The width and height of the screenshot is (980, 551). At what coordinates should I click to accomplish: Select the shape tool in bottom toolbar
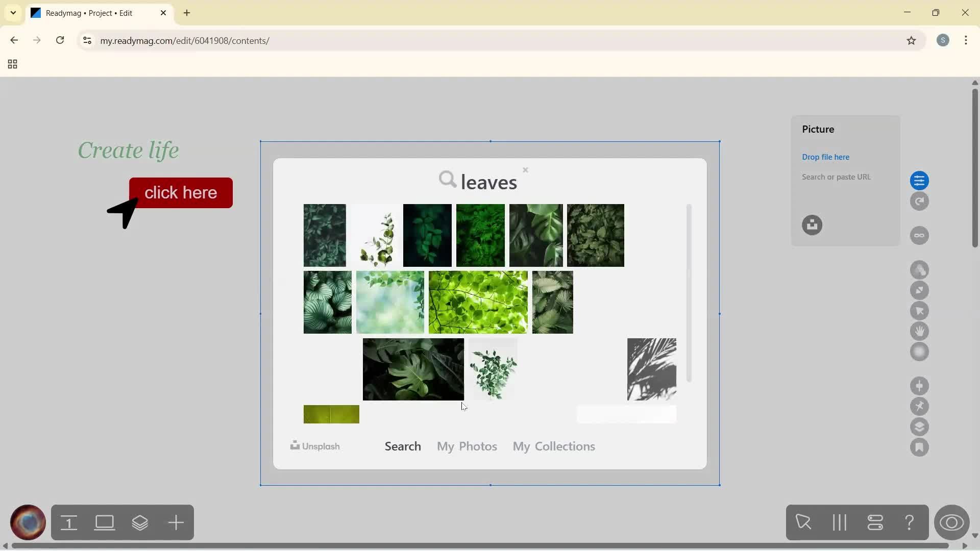click(104, 522)
